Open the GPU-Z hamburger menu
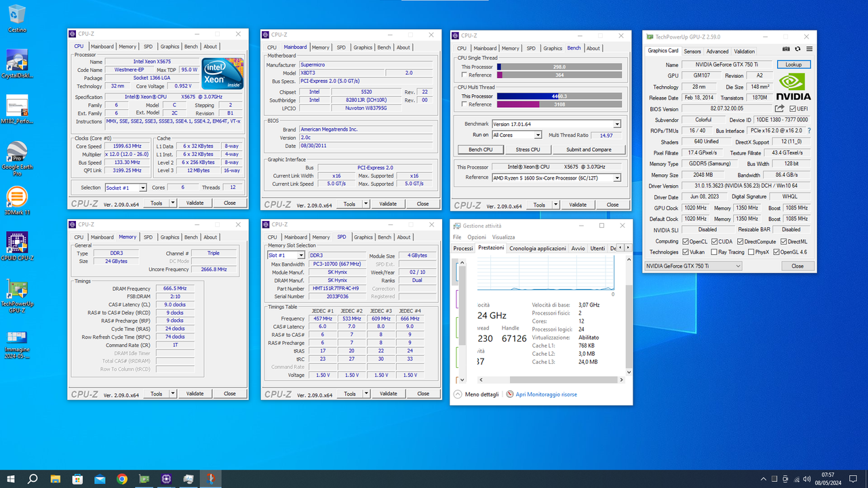The width and height of the screenshot is (868, 488). 809,49
